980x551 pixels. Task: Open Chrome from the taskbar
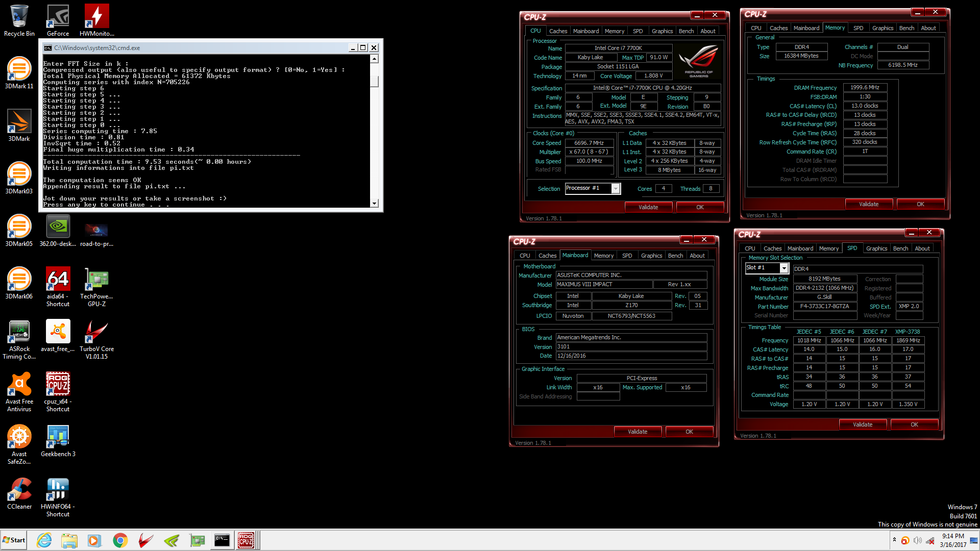(x=120, y=540)
